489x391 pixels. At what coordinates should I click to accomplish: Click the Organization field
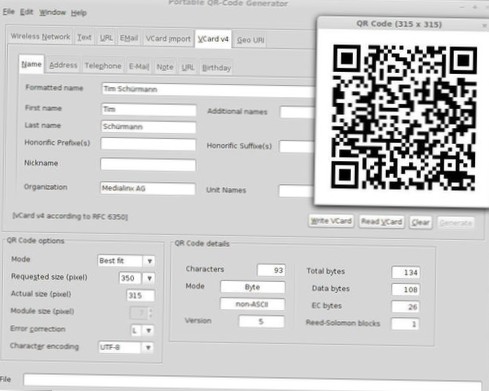pos(148,188)
